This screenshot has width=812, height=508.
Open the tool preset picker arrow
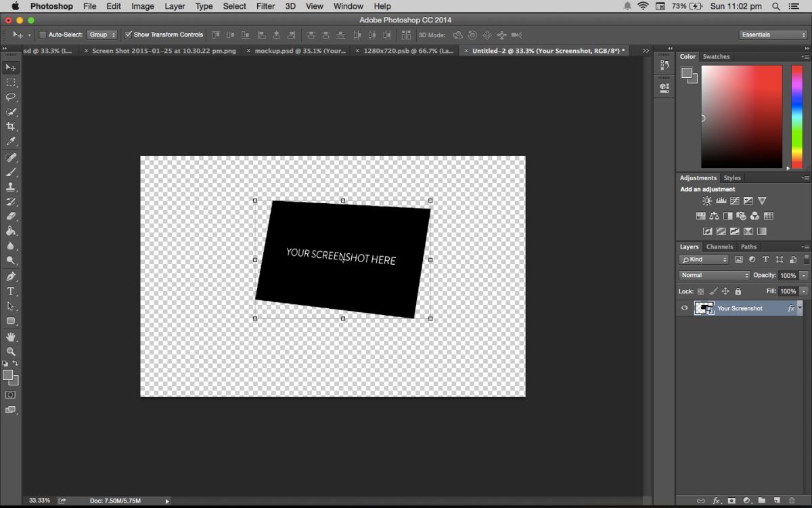pos(30,35)
